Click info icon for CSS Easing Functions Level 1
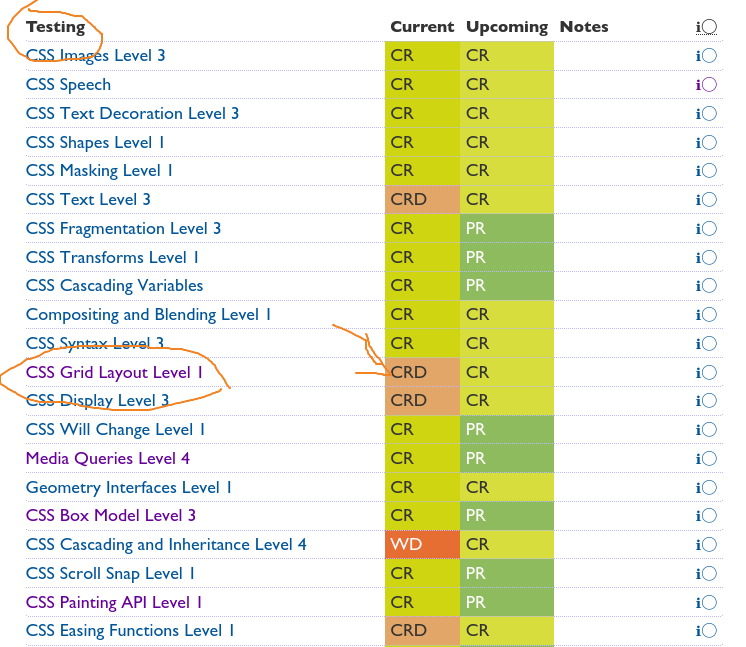The image size is (746, 647). point(706,631)
